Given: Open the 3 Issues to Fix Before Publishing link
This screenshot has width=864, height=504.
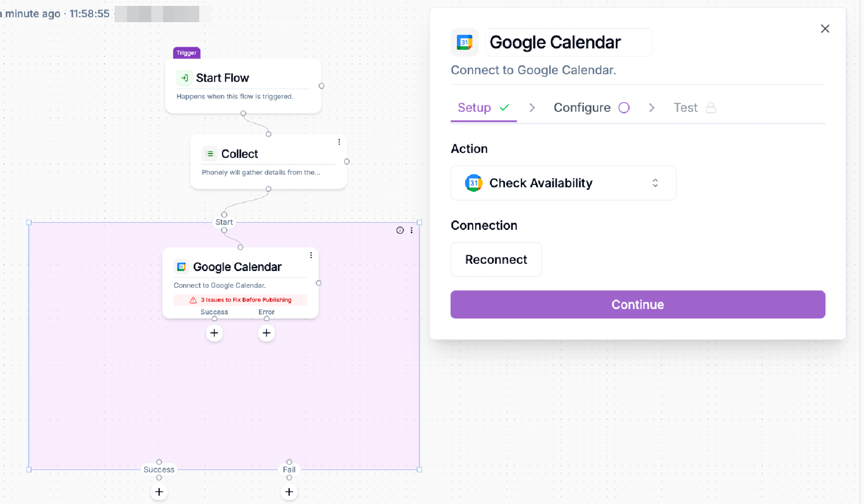Looking at the screenshot, I should tap(246, 300).
